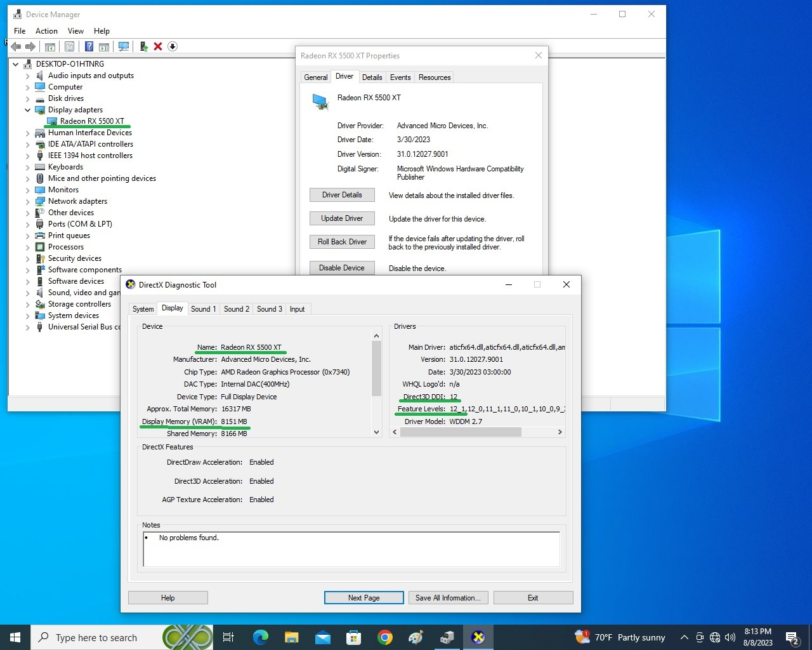This screenshot has height=650, width=812.
Task: Open Google Chrome from the taskbar
Action: [x=384, y=637]
